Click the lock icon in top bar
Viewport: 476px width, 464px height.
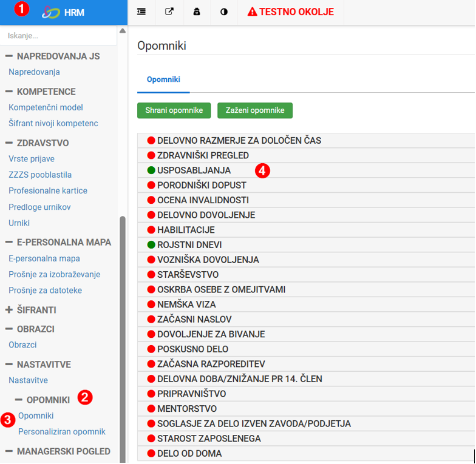pos(197,12)
